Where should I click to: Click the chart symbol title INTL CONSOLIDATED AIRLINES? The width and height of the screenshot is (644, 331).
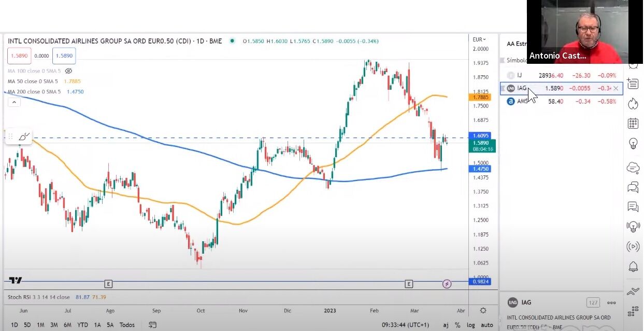(115, 41)
